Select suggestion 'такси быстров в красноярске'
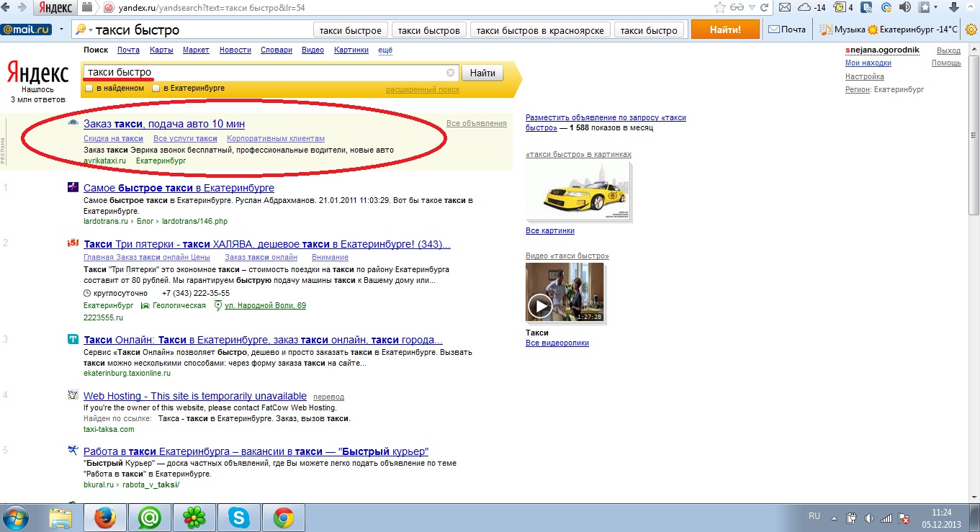The image size is (980, 532). coord(540,30)
